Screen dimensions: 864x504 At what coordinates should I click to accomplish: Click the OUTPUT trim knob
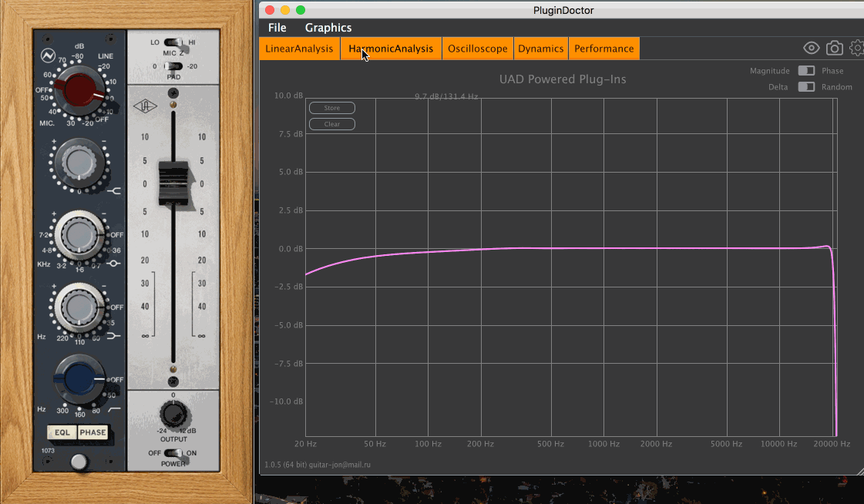click(173, 415)
